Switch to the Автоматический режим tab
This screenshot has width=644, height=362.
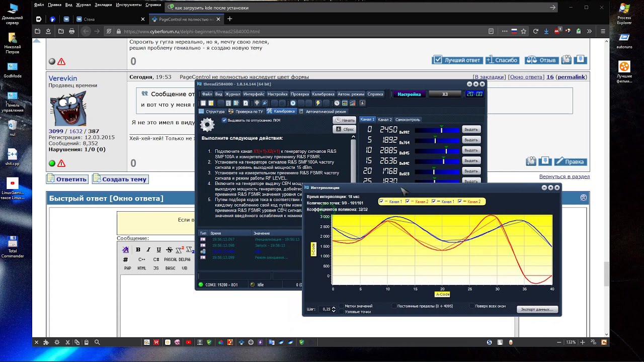click(323, 112)
